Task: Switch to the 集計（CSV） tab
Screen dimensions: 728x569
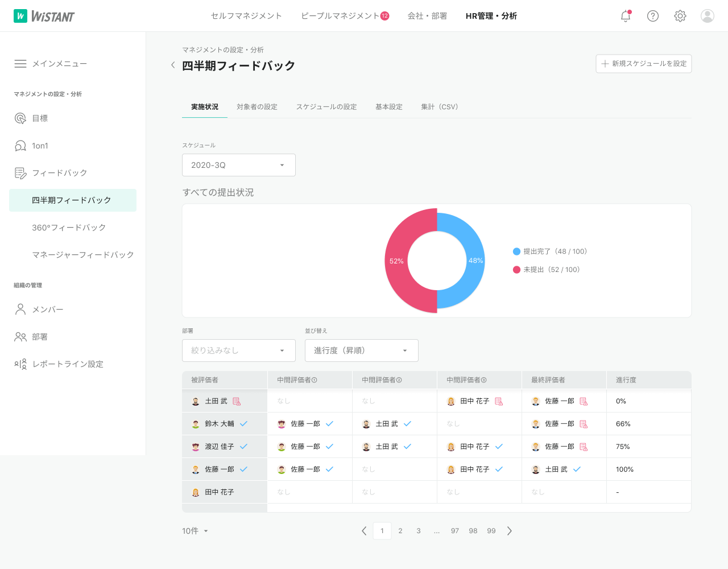Action: pyautogui.click(x=440, y=107)
